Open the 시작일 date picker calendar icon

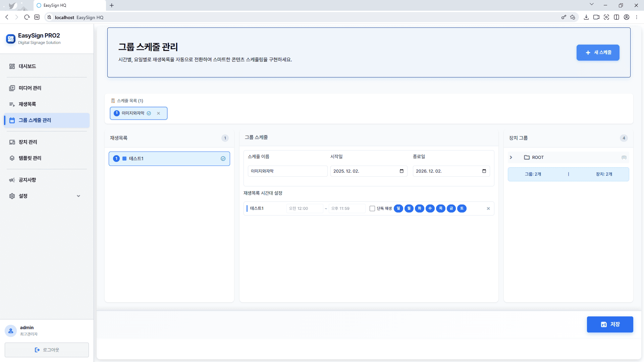(401, 171)
